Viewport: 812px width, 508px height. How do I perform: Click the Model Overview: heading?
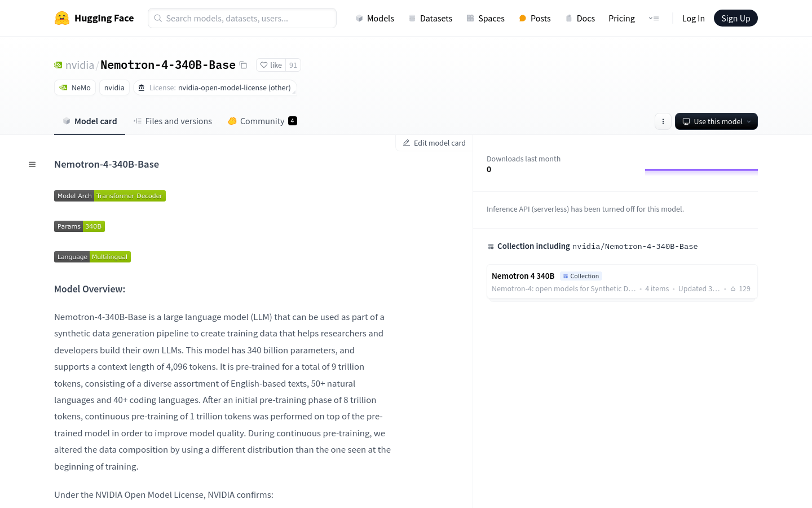tap(90, 289)
